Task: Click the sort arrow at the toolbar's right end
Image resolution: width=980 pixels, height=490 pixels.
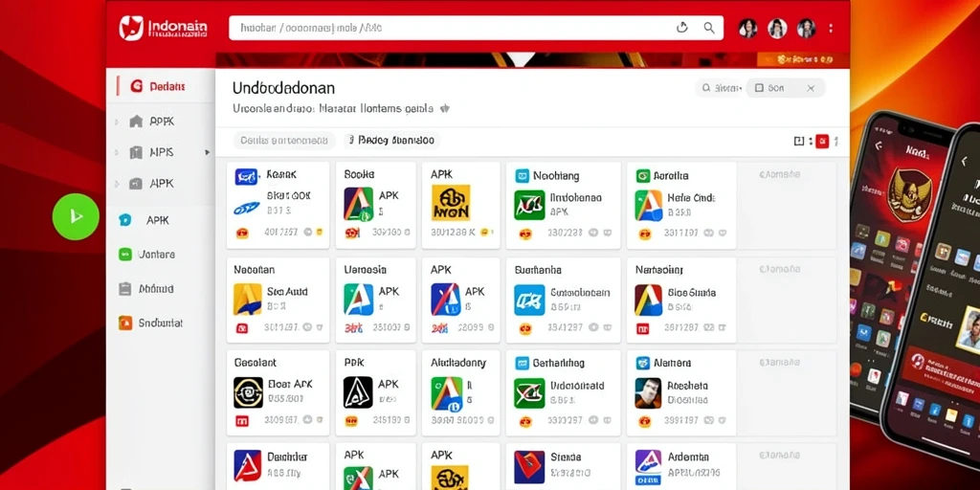Action: [x=836, y=142]
